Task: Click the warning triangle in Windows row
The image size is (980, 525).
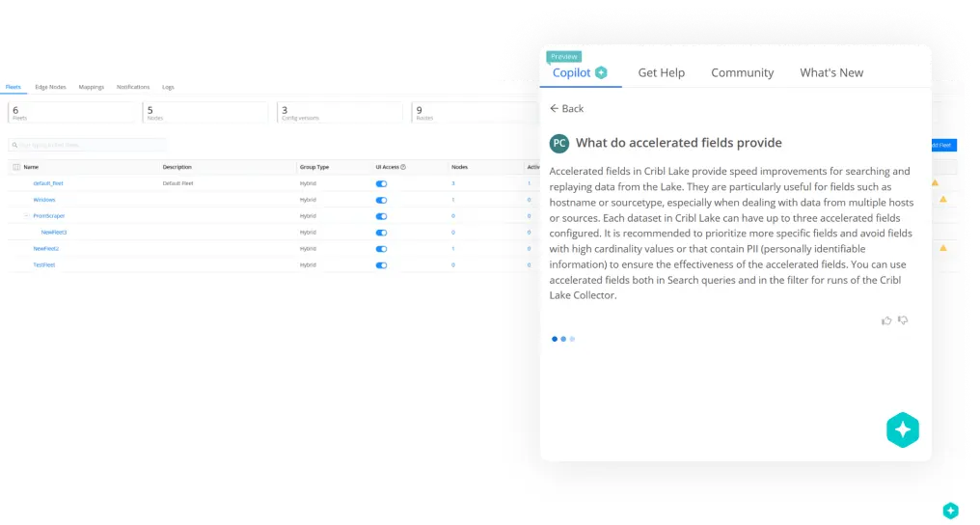Action: (943, 200)
